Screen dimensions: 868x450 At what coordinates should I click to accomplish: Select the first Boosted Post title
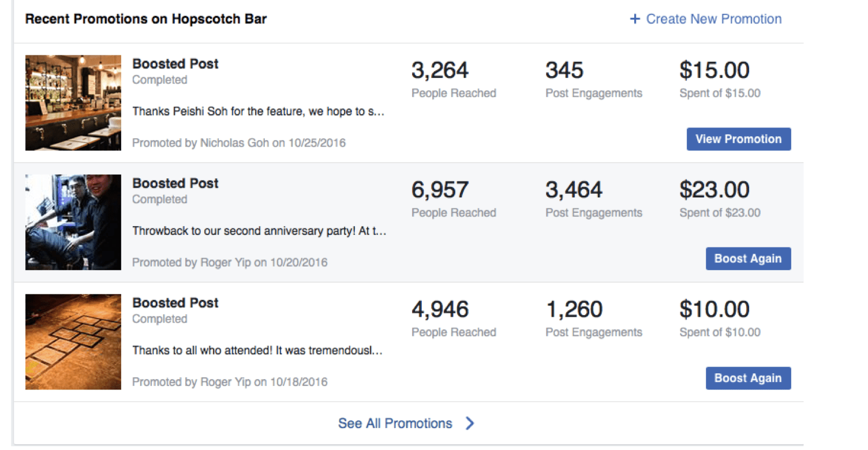[x=175, y=64]
